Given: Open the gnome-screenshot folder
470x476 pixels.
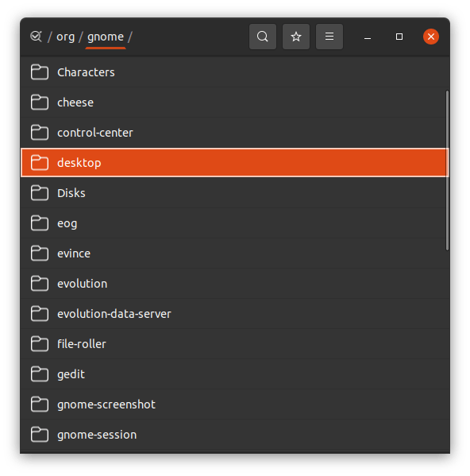Looking at the screenshot, I should [234, 404].
